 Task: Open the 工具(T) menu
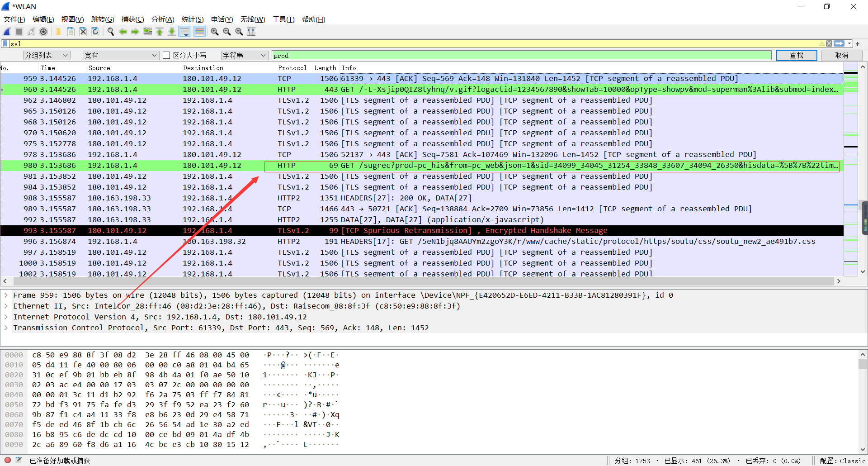pyautogui.click(x=283, y=19)
